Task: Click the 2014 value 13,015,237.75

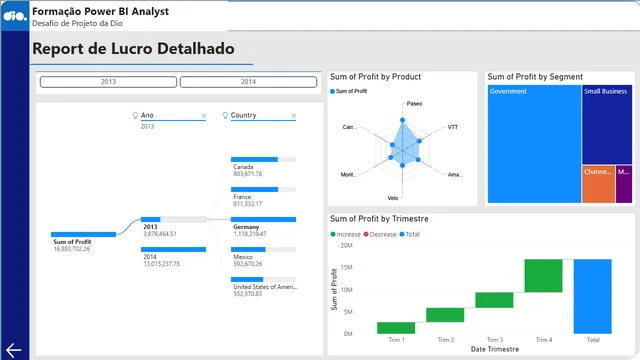Action: pos(161,264)
